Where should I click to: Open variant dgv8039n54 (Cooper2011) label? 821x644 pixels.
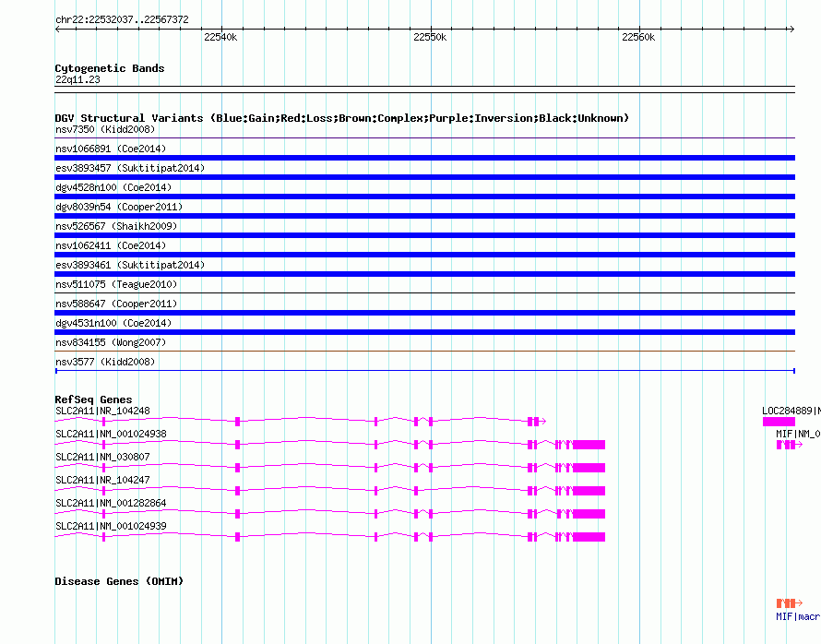(x=119, y=207)
